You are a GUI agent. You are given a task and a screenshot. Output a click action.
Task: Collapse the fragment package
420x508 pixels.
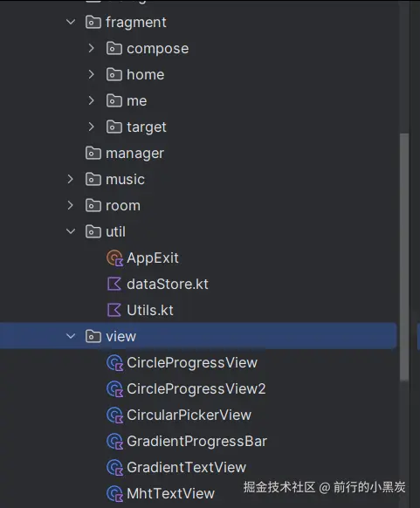71,22
